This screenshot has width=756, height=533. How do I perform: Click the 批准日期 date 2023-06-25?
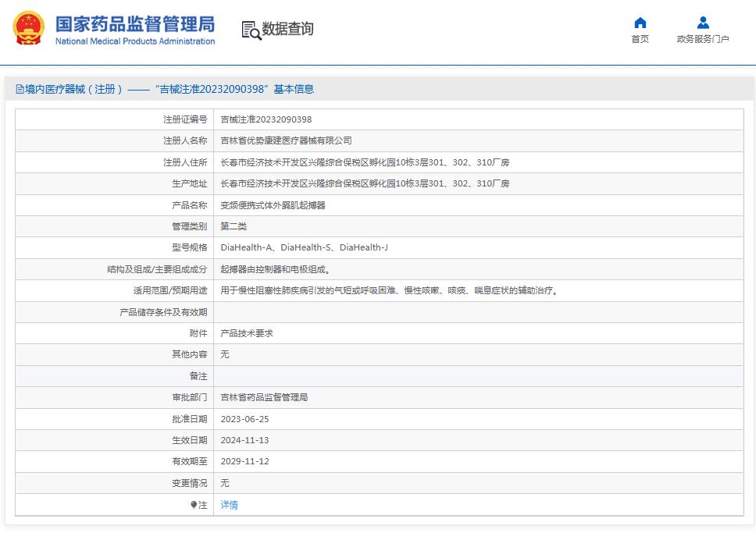pyautogui.click(x=245, y=418)
